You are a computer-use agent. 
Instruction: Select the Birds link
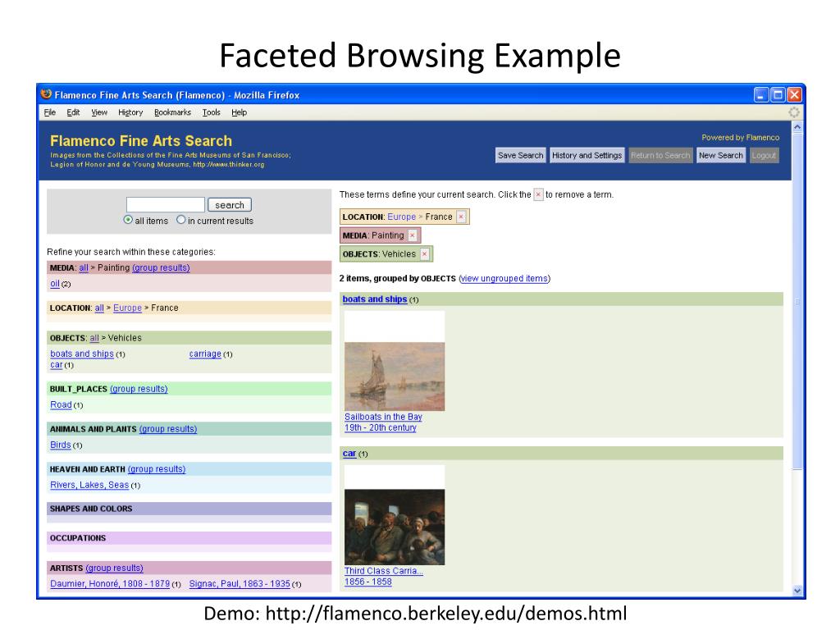coord(61,445)
